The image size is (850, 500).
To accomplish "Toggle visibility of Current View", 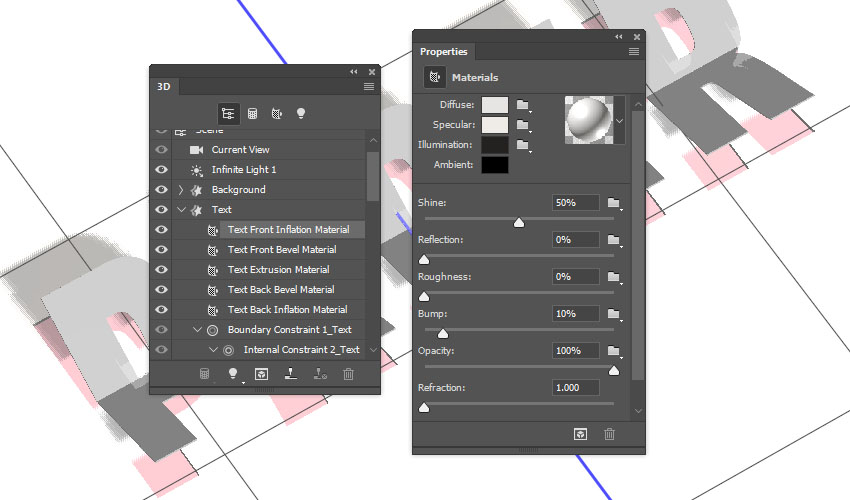I will tap(162, 150).
